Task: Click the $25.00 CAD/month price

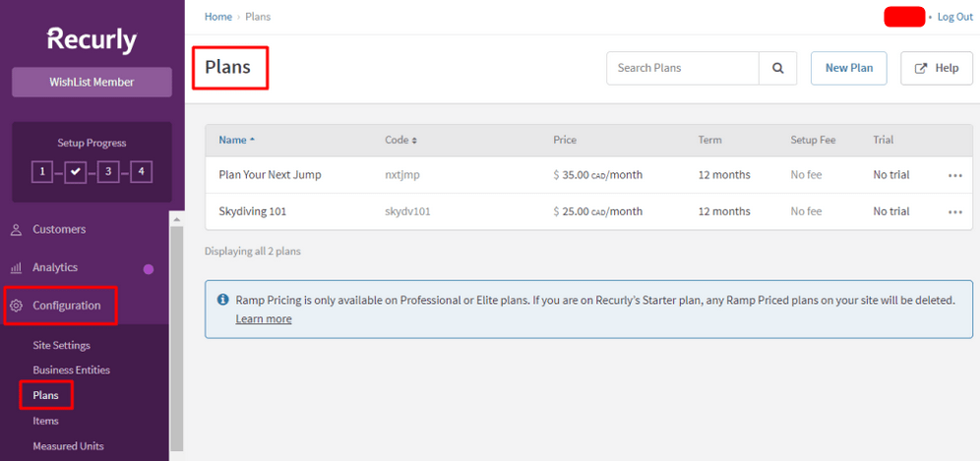Action: (x=597, y=211)
